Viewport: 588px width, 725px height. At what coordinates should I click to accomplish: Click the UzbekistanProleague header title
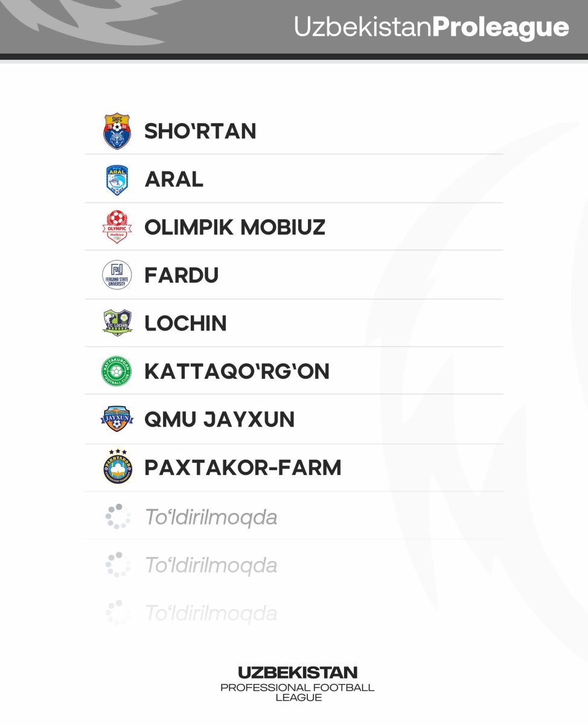[x=431, y=27]
